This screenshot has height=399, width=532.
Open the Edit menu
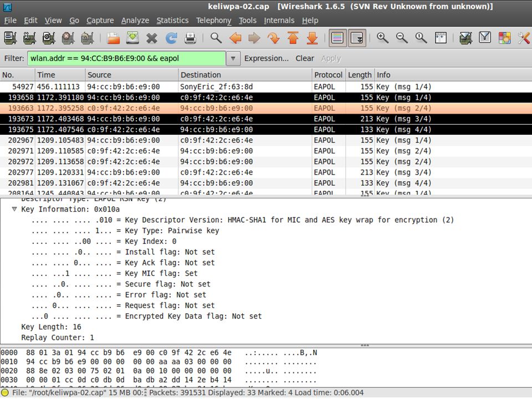(30, 21)
